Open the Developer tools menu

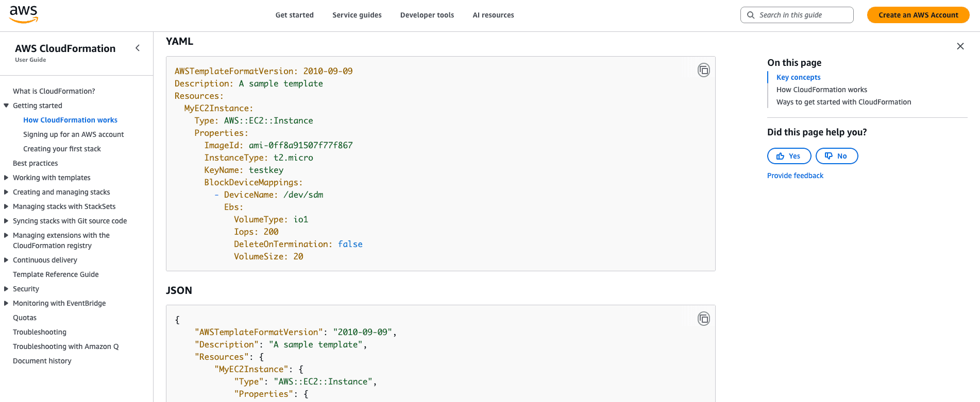[427, 15]
